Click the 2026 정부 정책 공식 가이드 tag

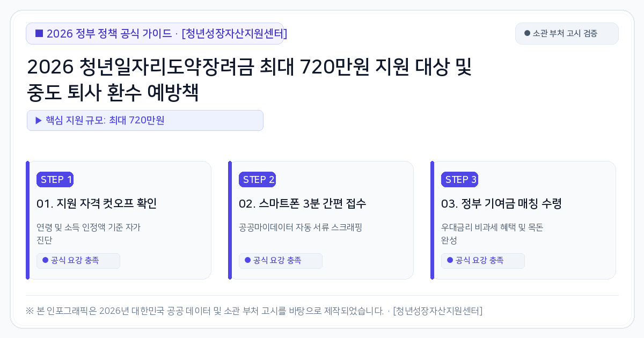tap(155, 33)
